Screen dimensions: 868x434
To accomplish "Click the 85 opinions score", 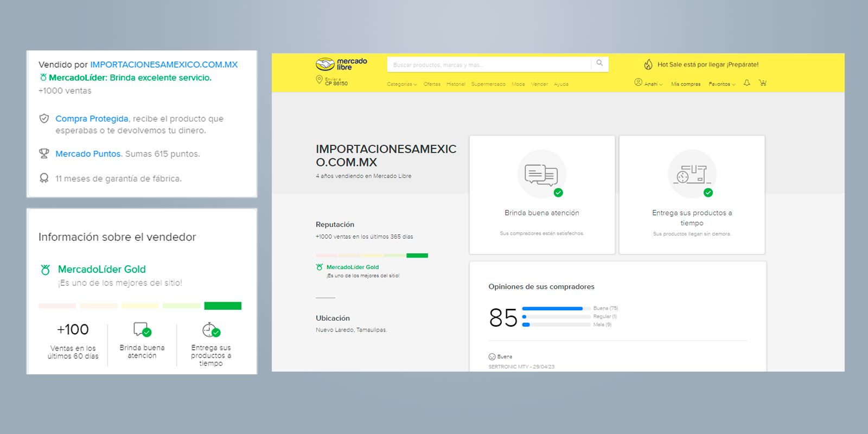I will click(x=503, y=317).
